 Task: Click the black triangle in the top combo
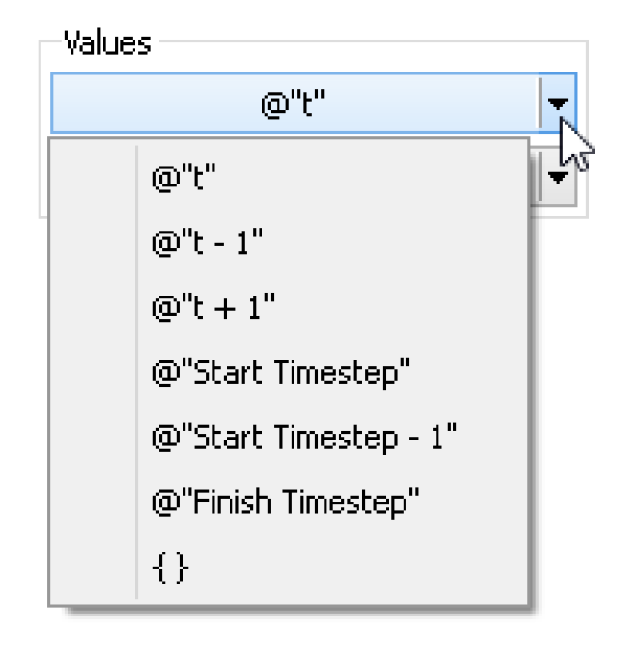pyautogui.click(x=559, y=104)
